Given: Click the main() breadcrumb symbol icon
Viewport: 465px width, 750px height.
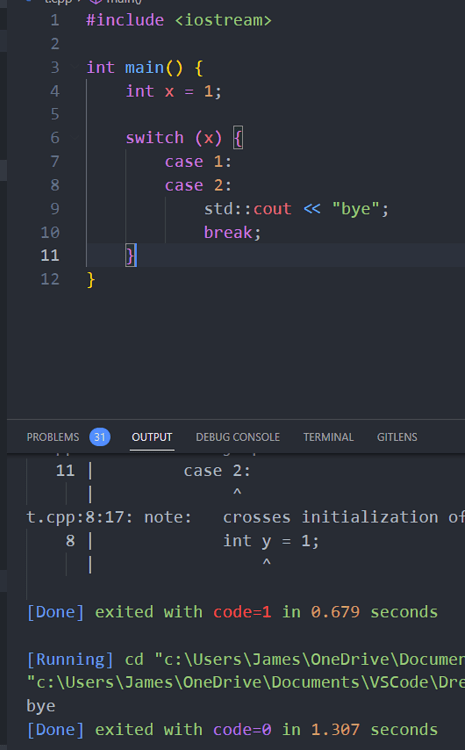Looking at the screenshot, I should click(x=96, y=1).
